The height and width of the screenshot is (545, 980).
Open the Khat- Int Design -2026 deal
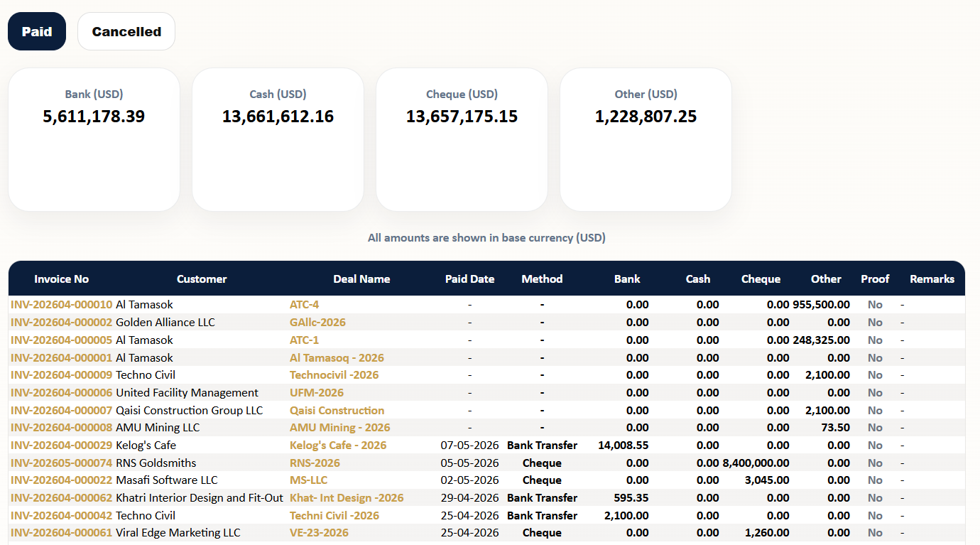(347, 498)
